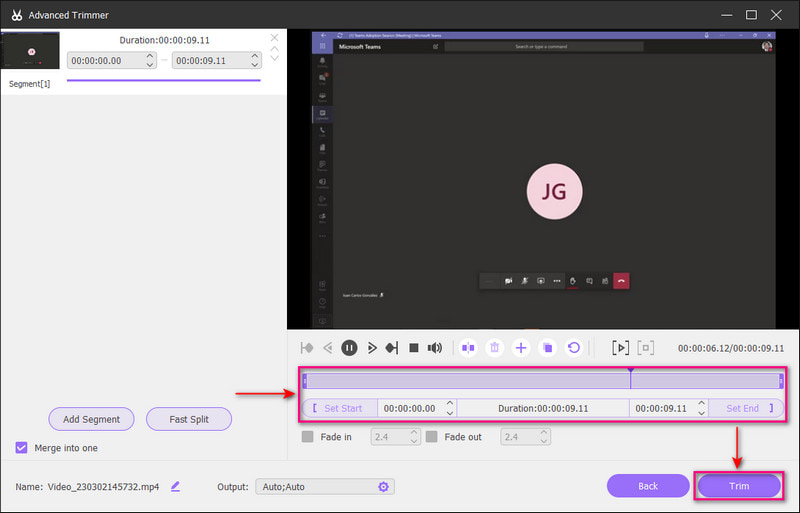Decrease segment end time in the list

tap(255, 65)
